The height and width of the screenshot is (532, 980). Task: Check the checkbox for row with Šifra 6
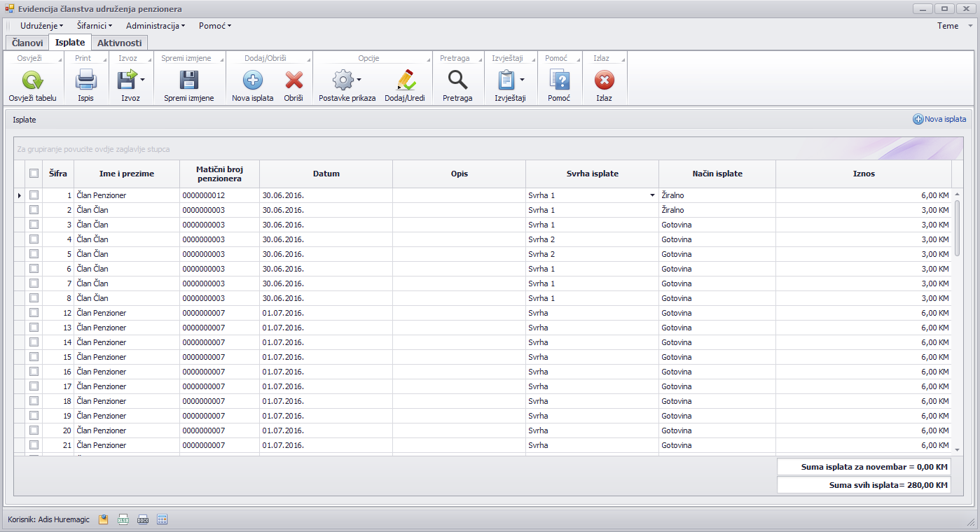tap(34, 269)
